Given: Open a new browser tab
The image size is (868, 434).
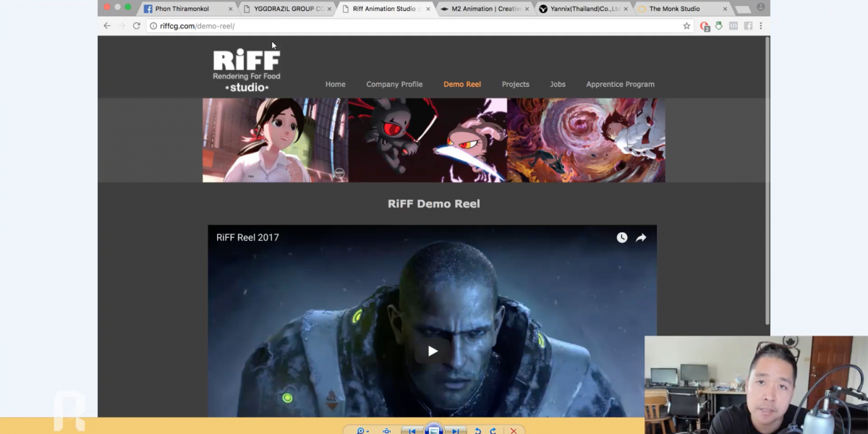Looking at the screenshot, I should 742,9.
